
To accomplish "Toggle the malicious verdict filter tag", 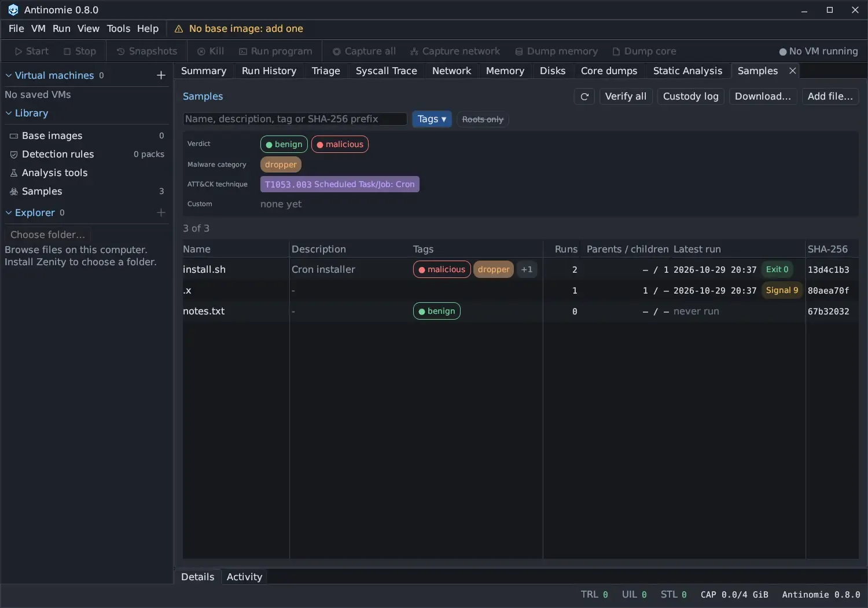I will (340, 144).
